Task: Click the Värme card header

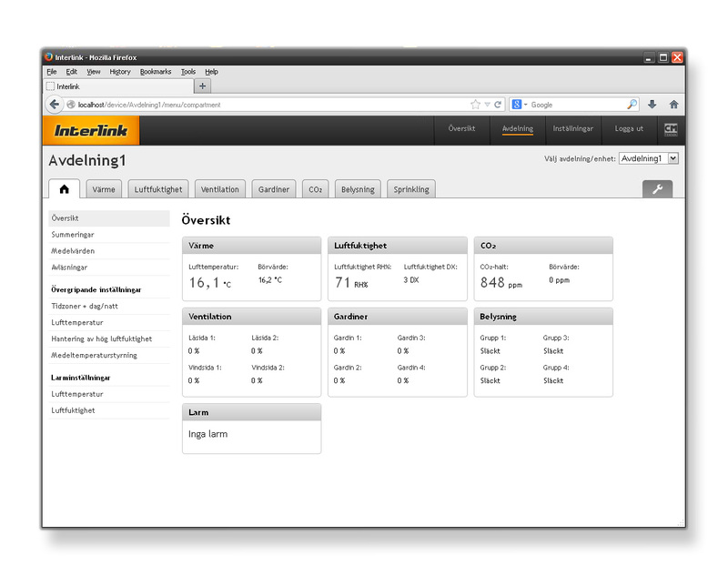Action: [x=252, y=246]
